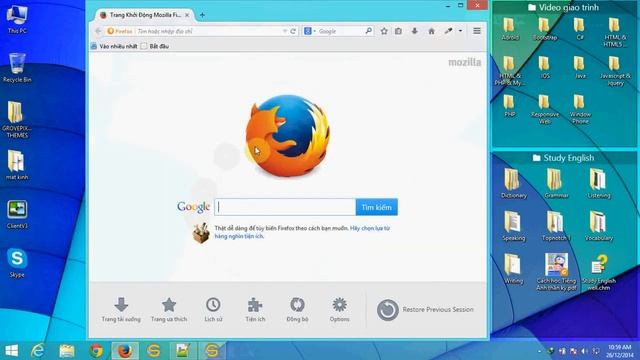This screenshot has width=640, height=360.
Task: Select the ClientV3 desktop icon
Action: coord(17,214)
